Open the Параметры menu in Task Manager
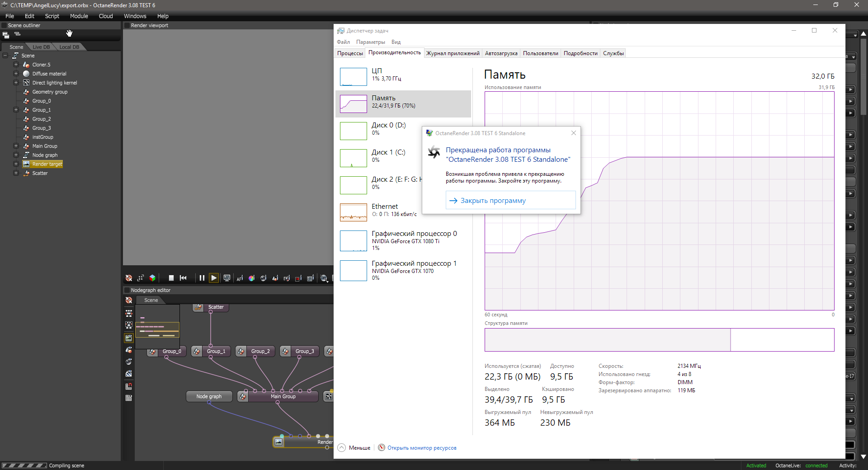The width and height of the screenshot is (868, 470). click(371, 42)
